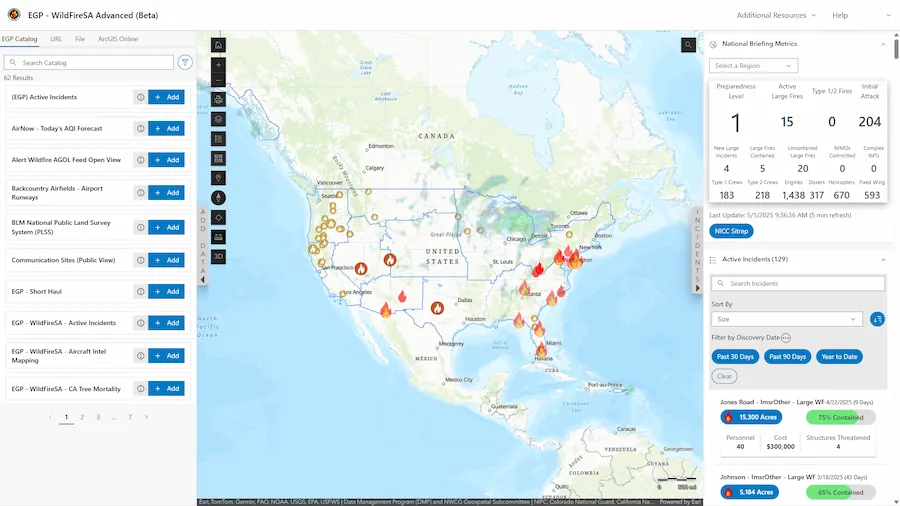Image resolution: width=900 pixels, height=506 pixels.
Task: Expand the Additional Resources menu
Action: (x=776, y=15)
